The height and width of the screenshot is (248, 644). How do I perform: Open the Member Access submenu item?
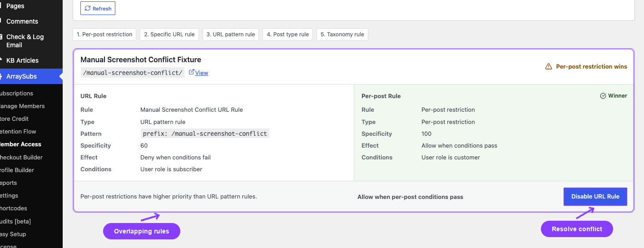click(31, 144)
